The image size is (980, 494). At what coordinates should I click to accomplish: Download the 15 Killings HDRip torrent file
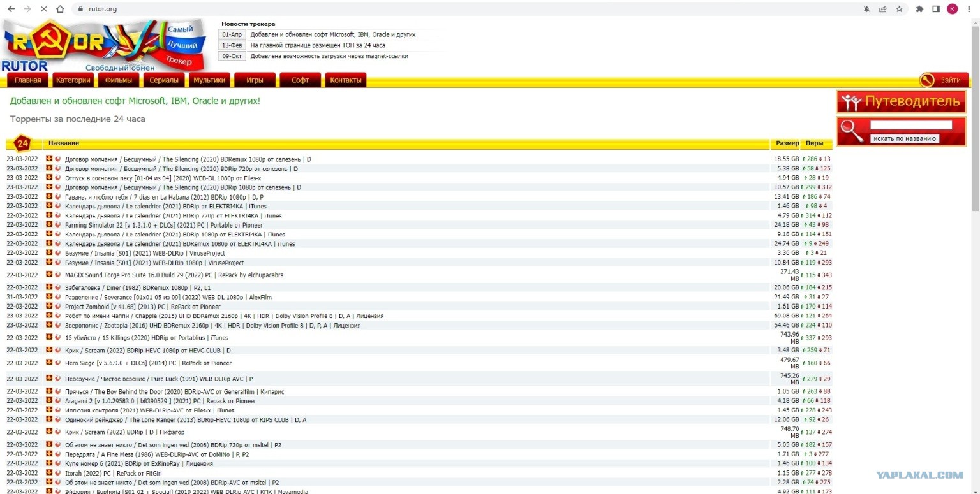(x=49, y=337)
